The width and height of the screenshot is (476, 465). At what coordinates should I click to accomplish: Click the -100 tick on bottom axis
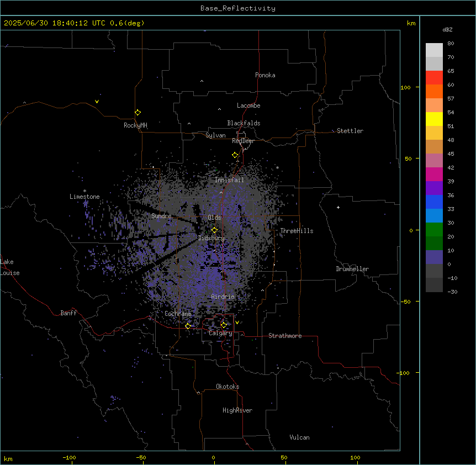[x=69, y=457]
